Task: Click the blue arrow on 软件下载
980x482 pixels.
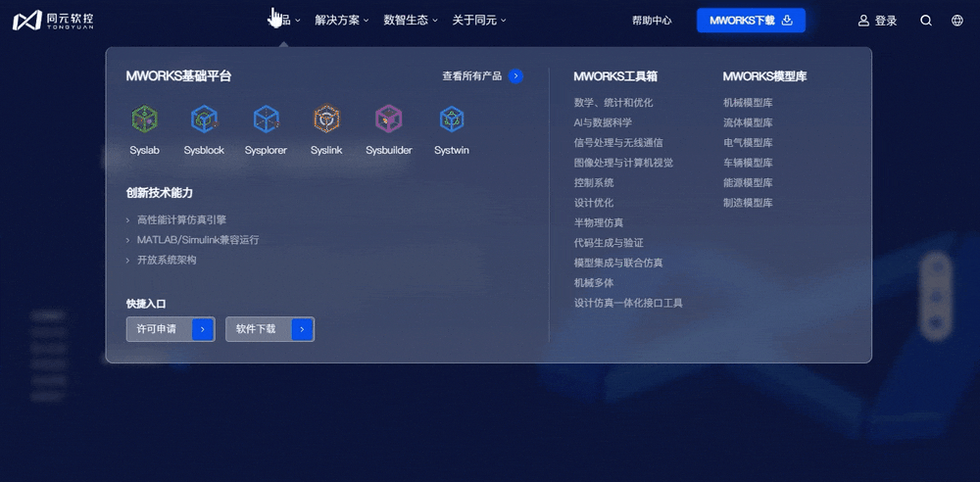Action: coord(302,329)
